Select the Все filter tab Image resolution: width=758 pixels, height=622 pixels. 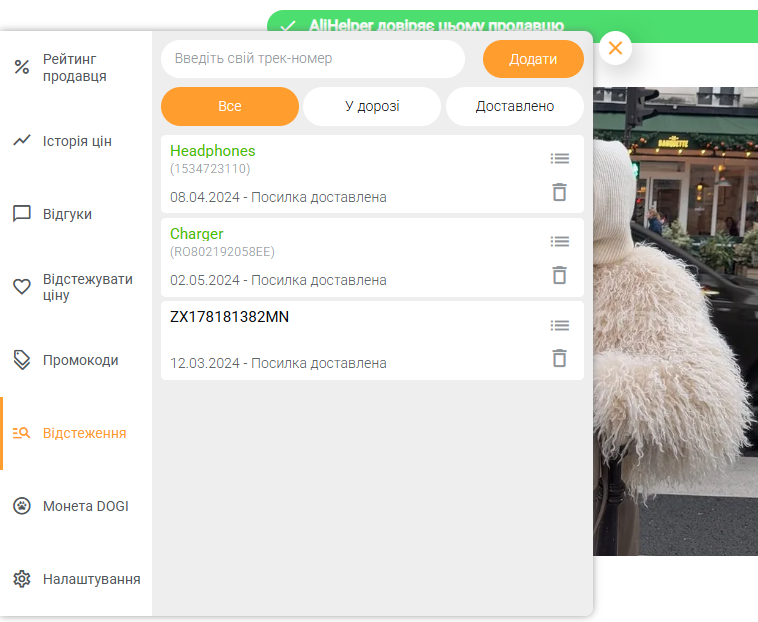tap(229, 106)
